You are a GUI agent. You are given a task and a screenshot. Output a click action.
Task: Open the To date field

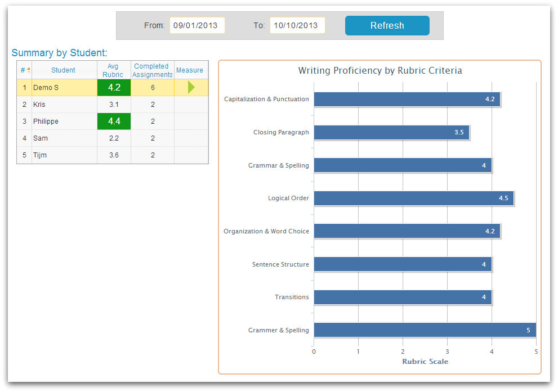[x=297, y=25]
